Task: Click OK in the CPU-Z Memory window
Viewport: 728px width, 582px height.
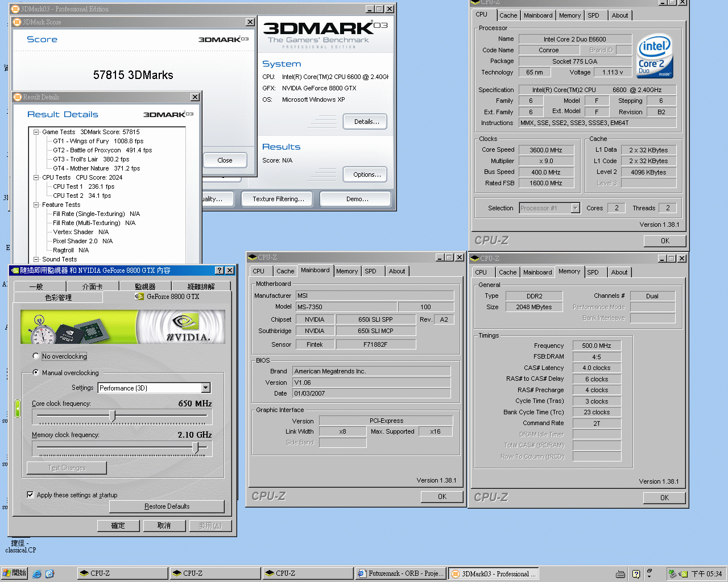Action: coord(664,498)
